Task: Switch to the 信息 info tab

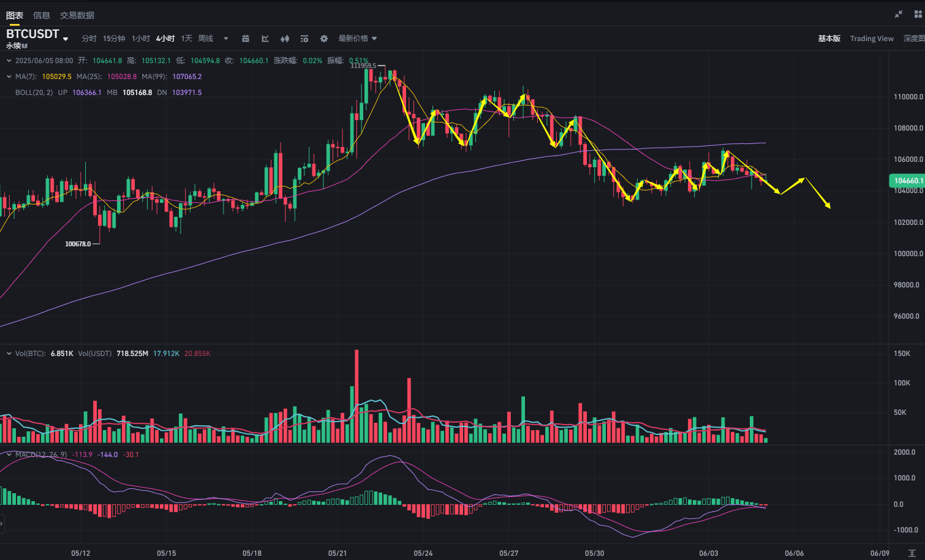Action: point(42,15)
